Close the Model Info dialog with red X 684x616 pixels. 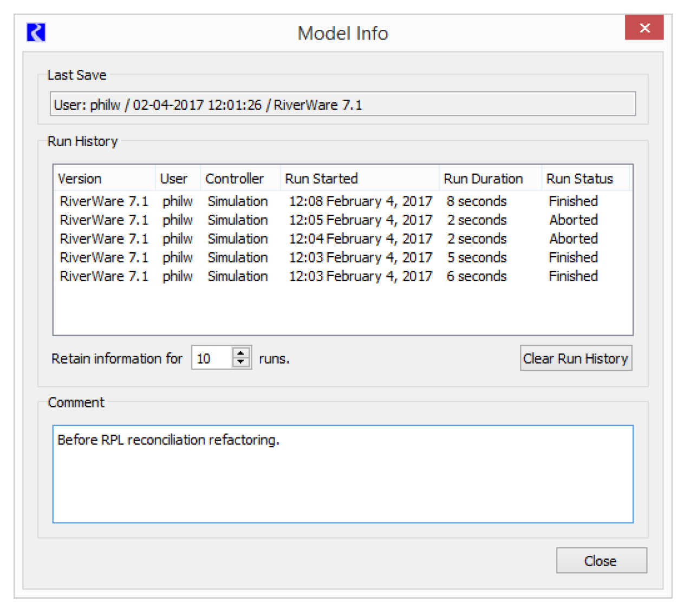(644, 28)
